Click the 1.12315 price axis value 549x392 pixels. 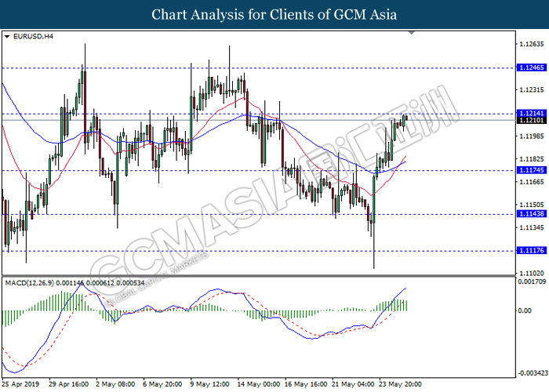[x=532, y=90]
